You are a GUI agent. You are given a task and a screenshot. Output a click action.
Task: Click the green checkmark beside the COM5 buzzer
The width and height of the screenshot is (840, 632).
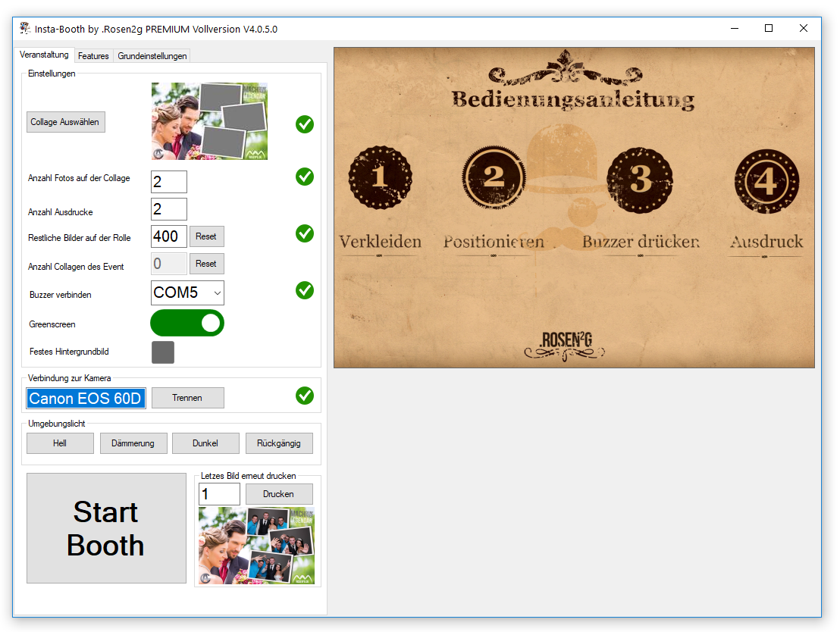click(305, 290)
